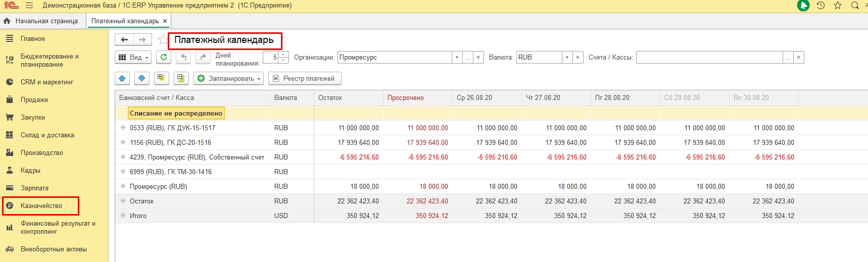Add Платежный календарь to favorites with star
Screen dimensions: 868x262
click(x=162, y=40)
